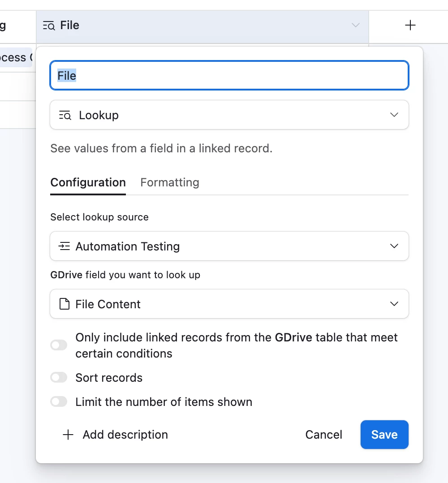
Task: Expand the File column header chevron
Action: (x=356, y=26)
